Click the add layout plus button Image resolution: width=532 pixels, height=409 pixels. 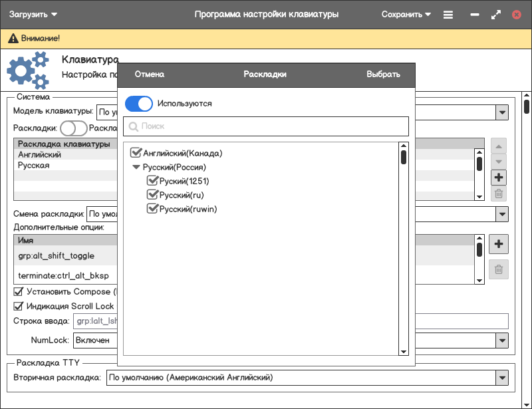(x=499, y=178)
